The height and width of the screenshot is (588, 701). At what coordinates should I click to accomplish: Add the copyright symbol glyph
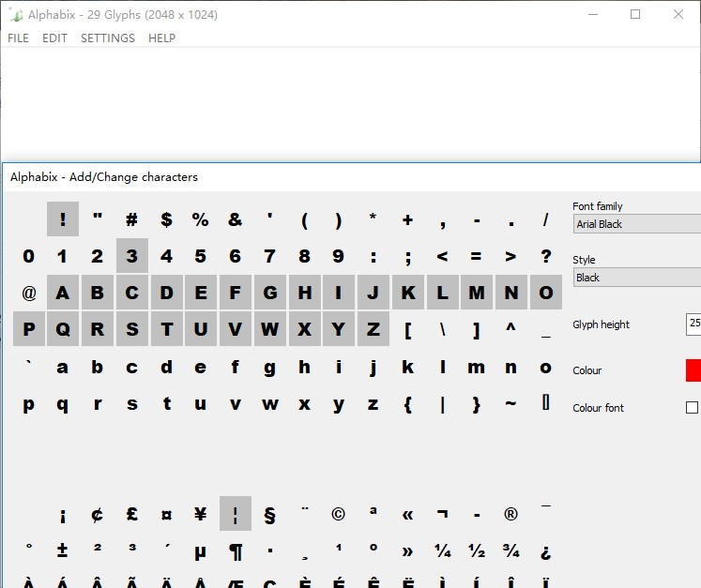pyautogui.click(x=338, y=514)
